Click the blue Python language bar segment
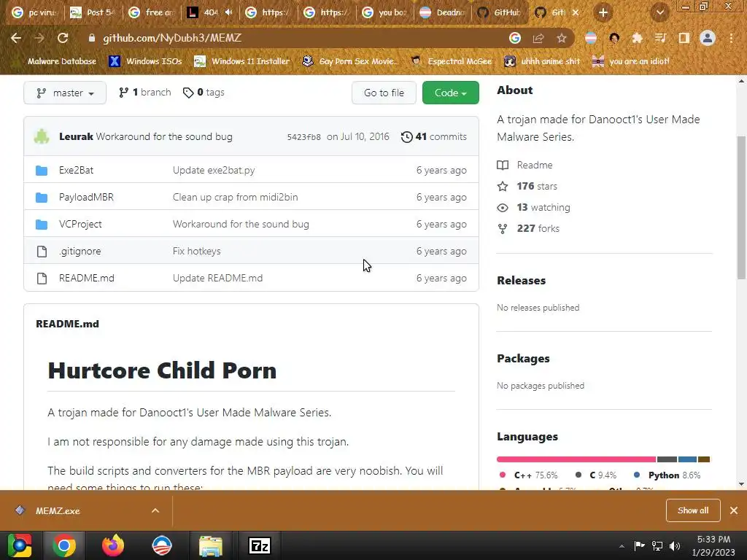This screenshot has width=747, height=560. pyautogui.click(x=687, y=459)
